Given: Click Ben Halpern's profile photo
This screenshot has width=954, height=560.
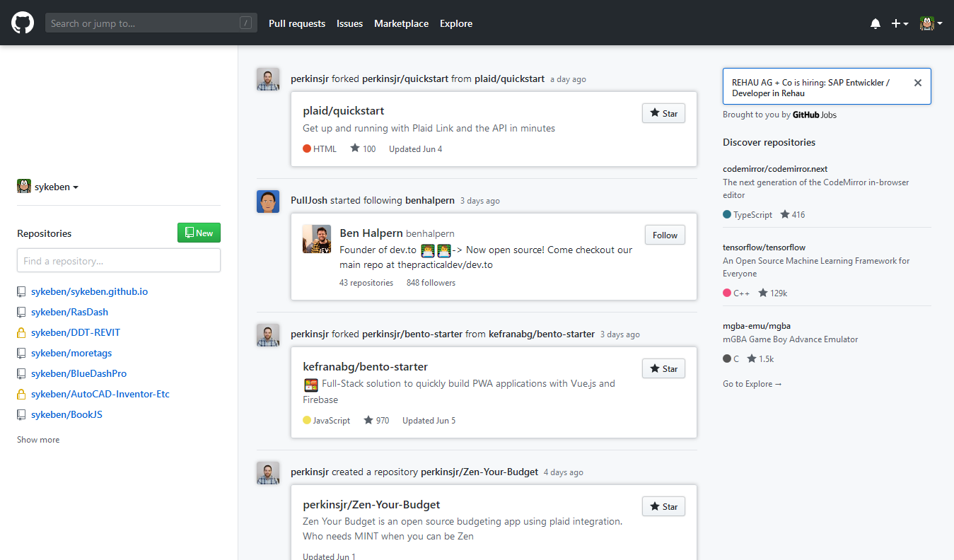Looking at the screenshot, I should (x=317, y=239).
